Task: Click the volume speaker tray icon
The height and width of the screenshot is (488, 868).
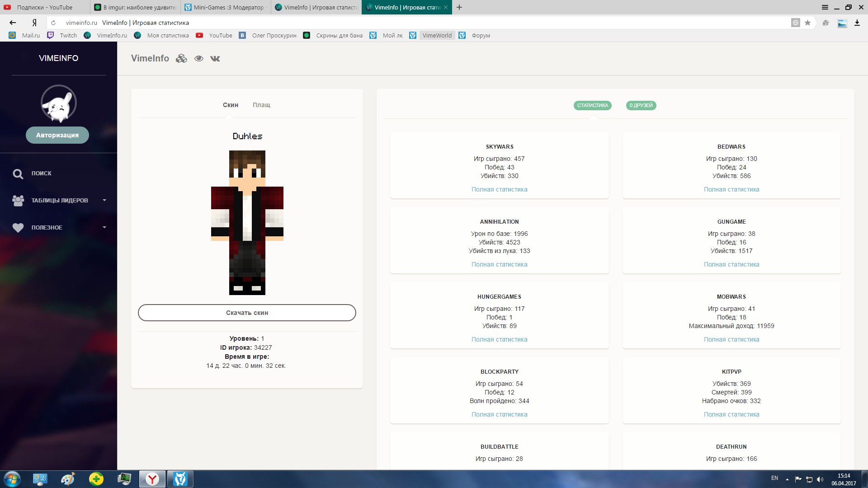Action: click(820, 479)
